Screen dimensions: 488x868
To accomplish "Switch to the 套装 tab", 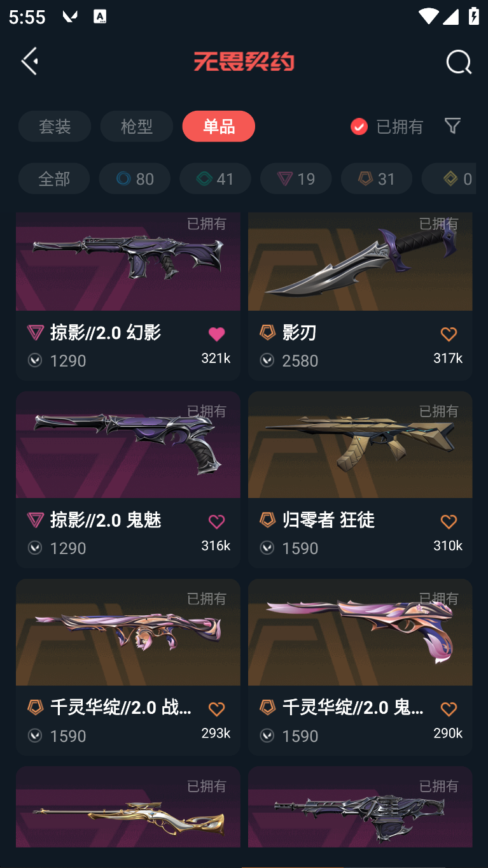I will (55, 126).
